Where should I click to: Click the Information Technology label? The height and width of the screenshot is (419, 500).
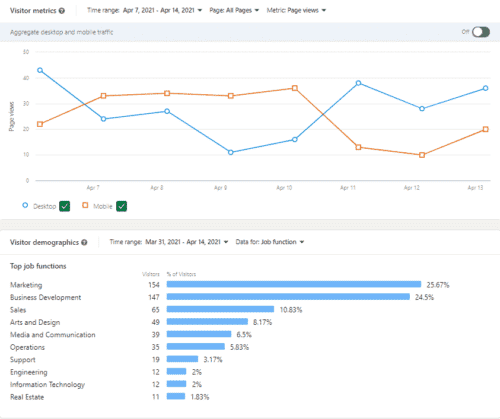tap(47, 385)
